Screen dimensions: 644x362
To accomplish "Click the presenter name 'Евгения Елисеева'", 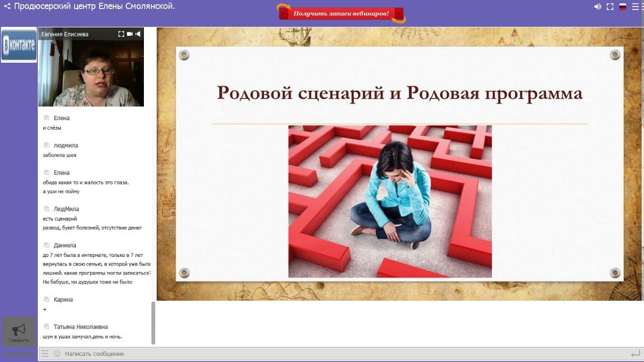I will click(x=65, y=34).
